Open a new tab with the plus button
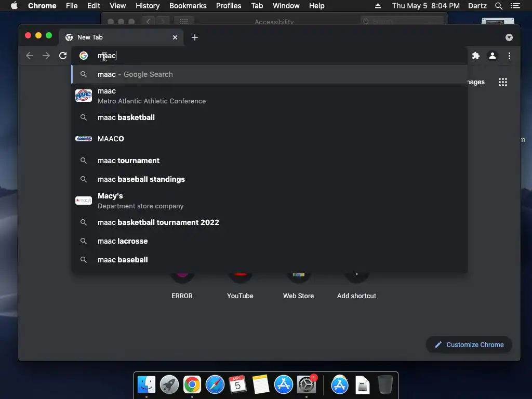 pyautogui.click(x=195, y=37)
